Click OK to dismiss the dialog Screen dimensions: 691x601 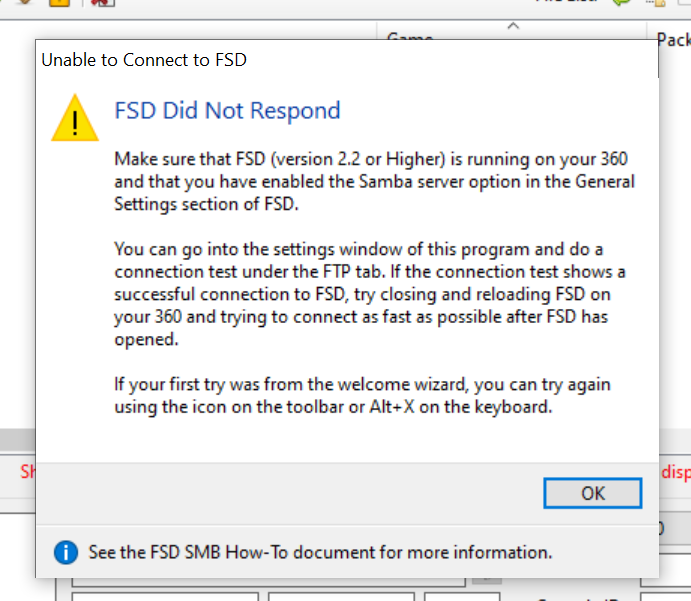(593, 493)
